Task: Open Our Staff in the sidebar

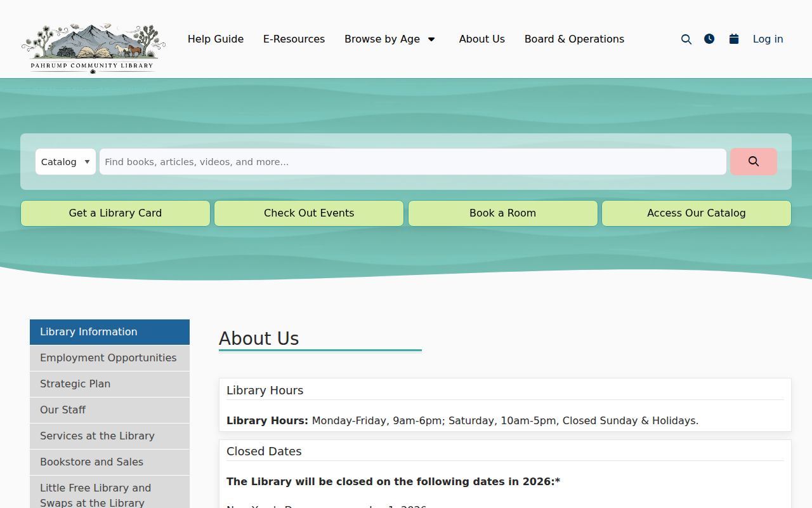Action: pyautogui.click(x=110, y=410)
